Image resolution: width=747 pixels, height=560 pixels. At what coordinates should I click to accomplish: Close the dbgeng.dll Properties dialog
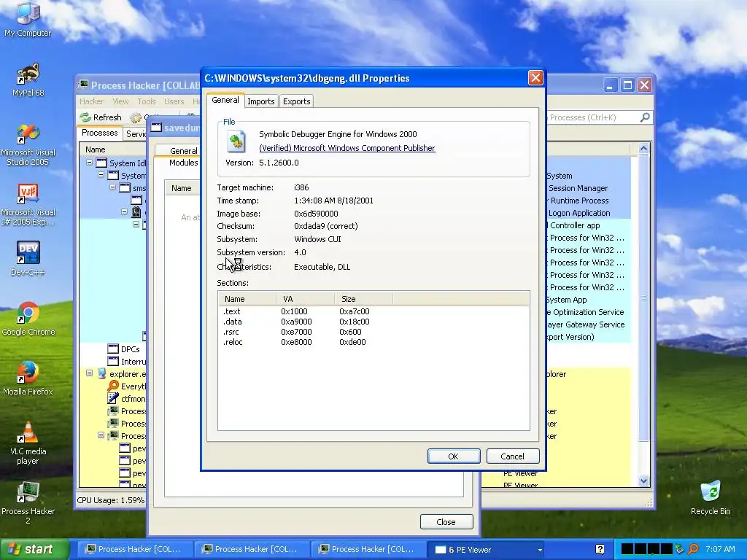[x=535, y=78]
